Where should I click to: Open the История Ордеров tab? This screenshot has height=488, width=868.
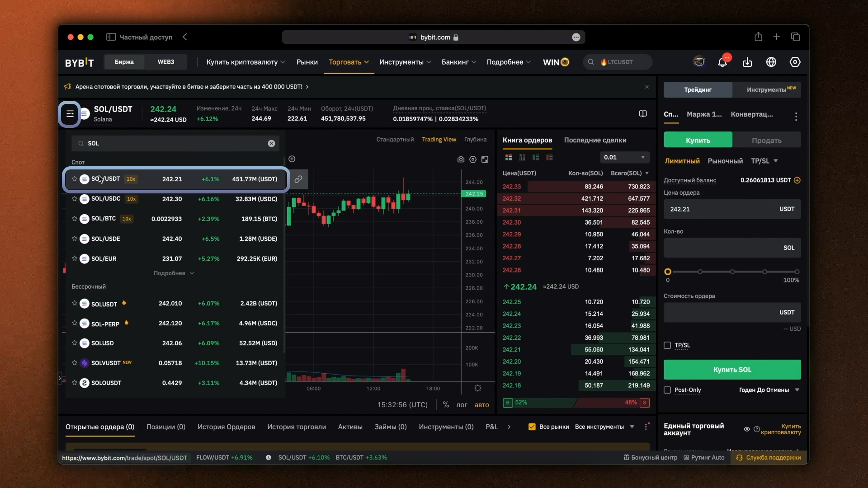(226, 427)
